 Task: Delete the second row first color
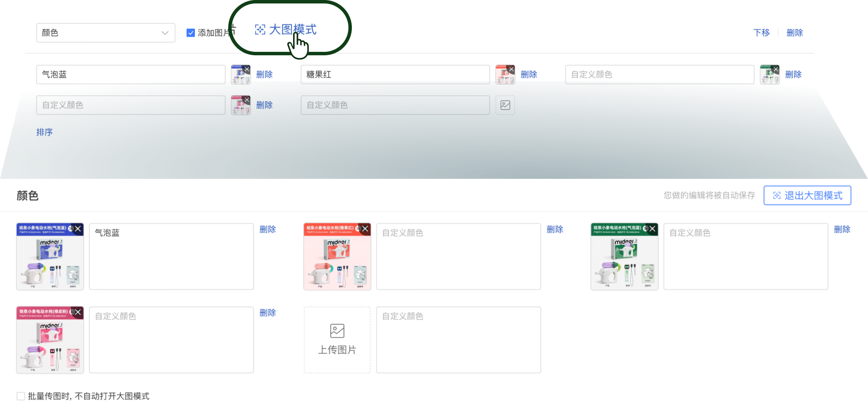(264, 105)
